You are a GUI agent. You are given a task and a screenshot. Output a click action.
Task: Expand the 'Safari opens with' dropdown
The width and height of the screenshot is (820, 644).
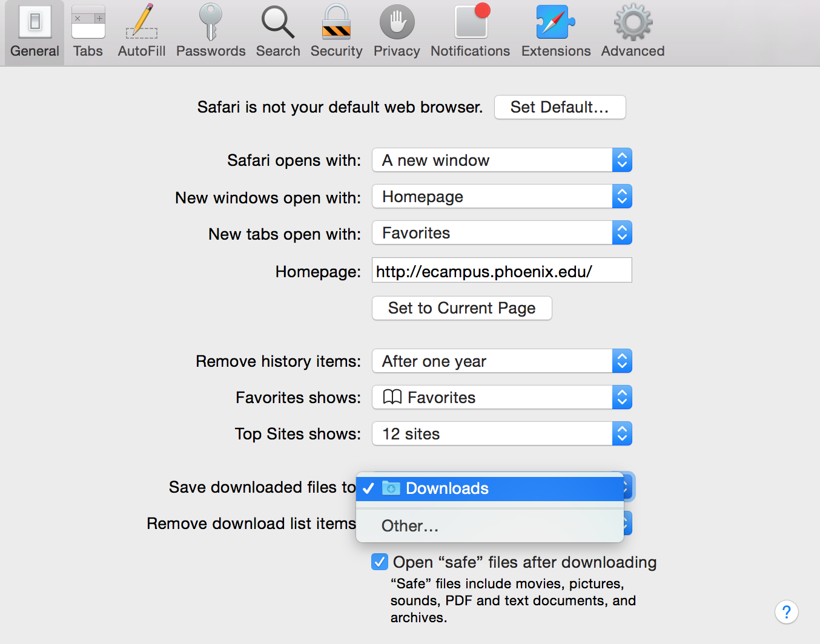502,160
